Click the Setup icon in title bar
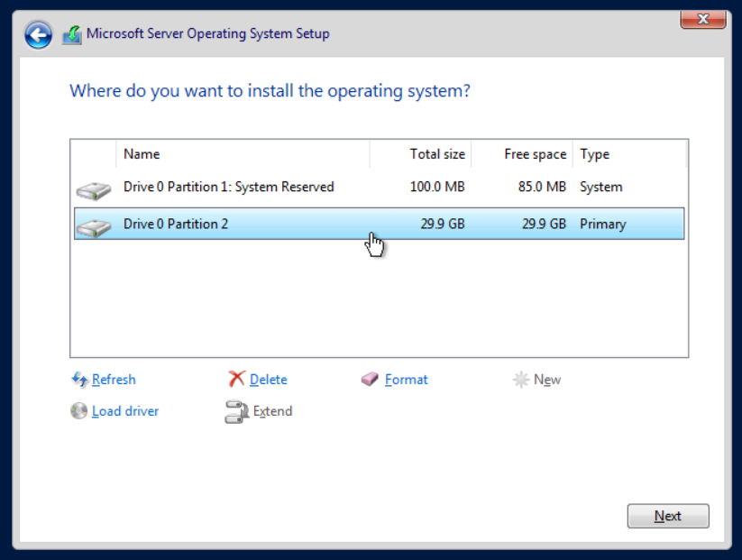 pyautogui.click(x=72, y=35)
